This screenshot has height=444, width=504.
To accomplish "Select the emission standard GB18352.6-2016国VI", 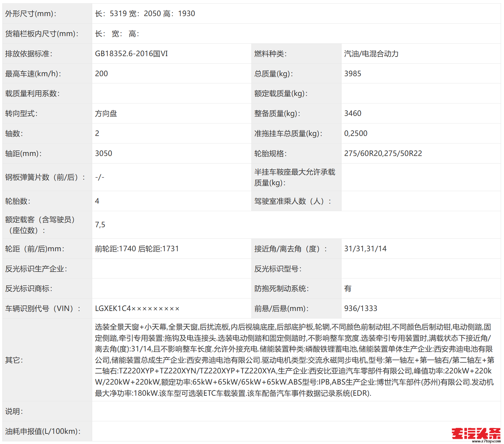I will [131, 54].
